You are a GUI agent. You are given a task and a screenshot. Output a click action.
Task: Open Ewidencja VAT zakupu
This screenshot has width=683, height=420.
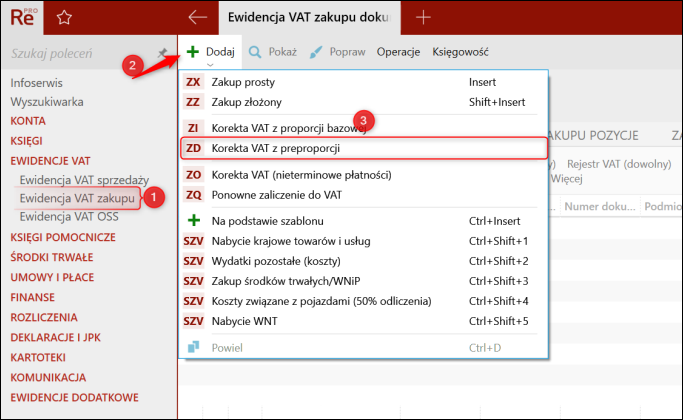pos(77,198)
